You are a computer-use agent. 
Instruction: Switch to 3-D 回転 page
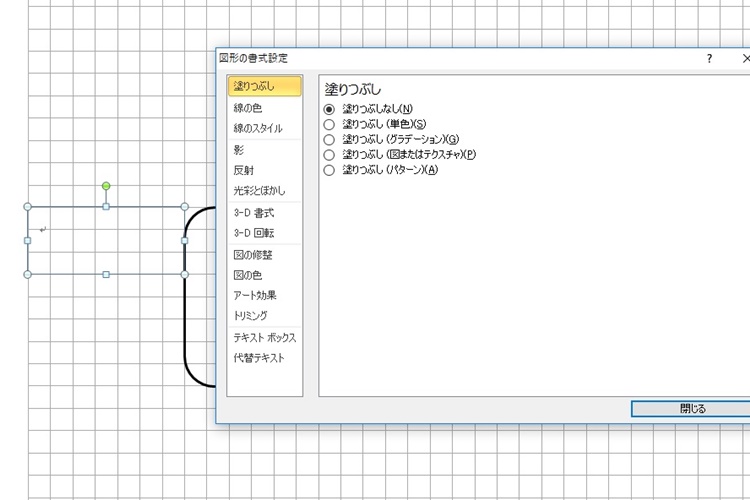click(x=253, y=233)
